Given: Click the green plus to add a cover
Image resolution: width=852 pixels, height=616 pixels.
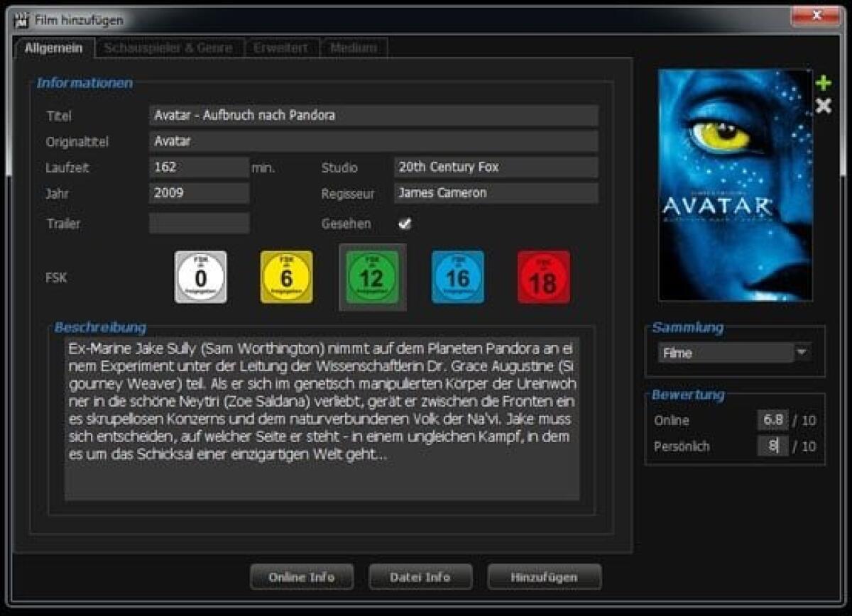Looking at the screenshot, I should [824, 82].
